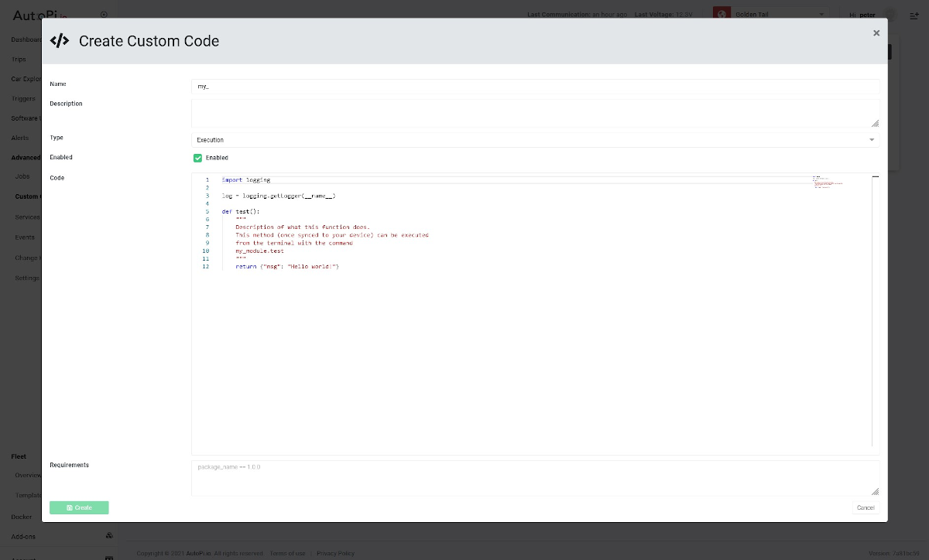Click the code brackets icon beside dialog title
The height and width of the screenshot is (560, 929).
tap(60, 41)
